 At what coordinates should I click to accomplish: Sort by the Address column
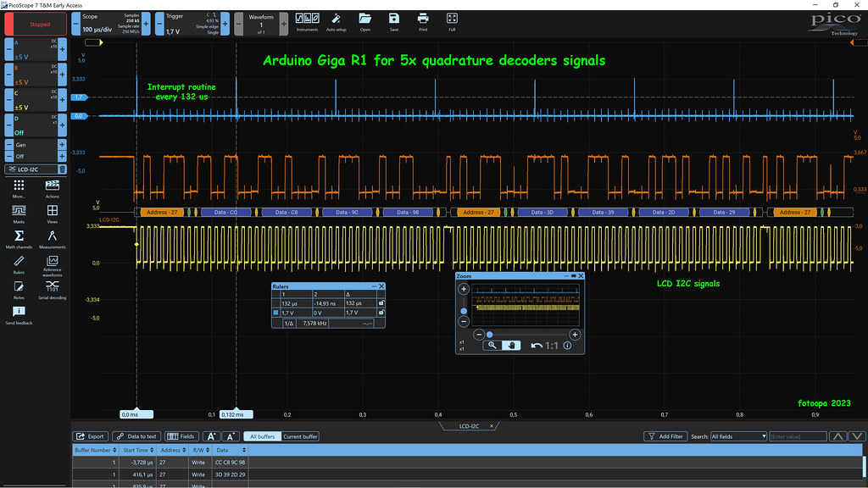click(x=173, y=451)
